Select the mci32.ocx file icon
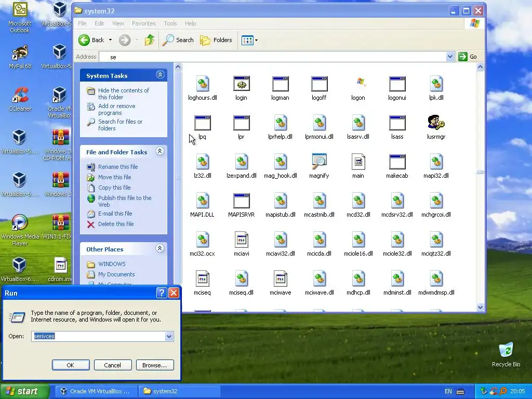Screen dimensions: 532x399 click(x=203, y=240)
